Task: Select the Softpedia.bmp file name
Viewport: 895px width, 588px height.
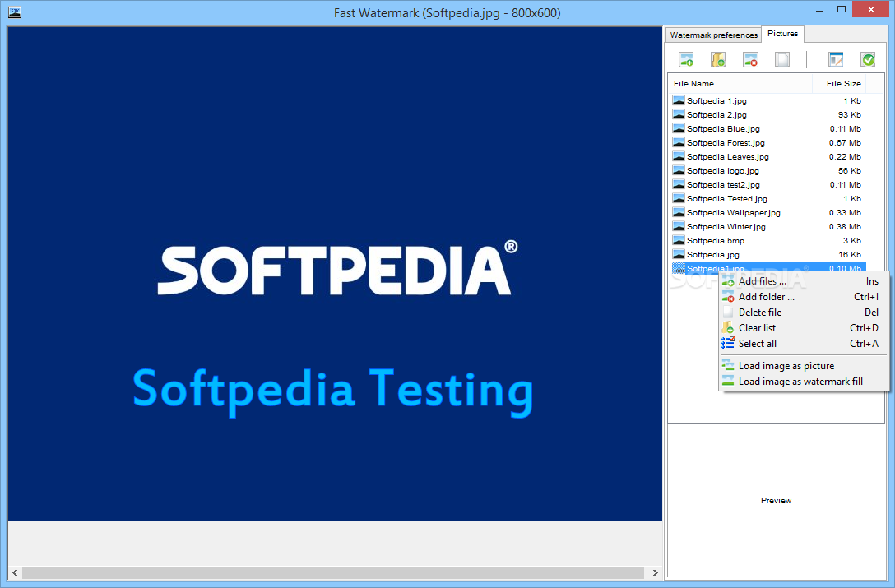Action: click(715, 240)
